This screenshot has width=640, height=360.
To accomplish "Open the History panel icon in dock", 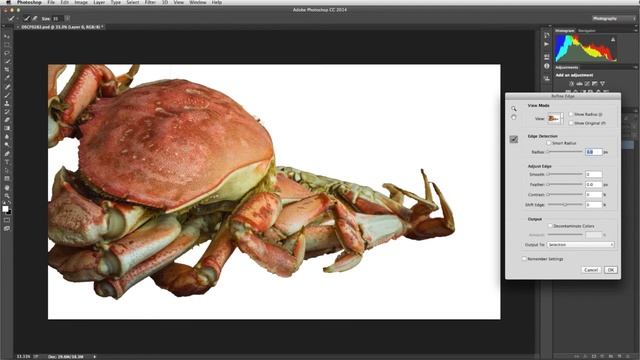I will click(x=547, y=35).
